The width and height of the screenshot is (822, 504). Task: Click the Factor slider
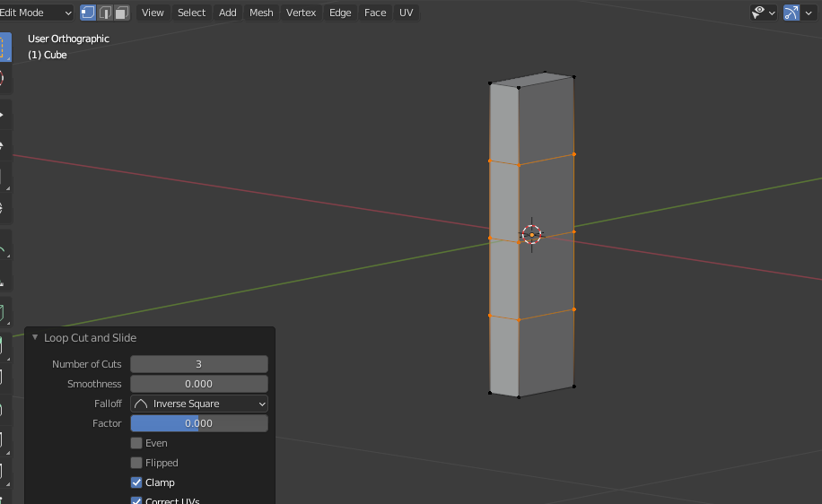(x=198, y=423)
